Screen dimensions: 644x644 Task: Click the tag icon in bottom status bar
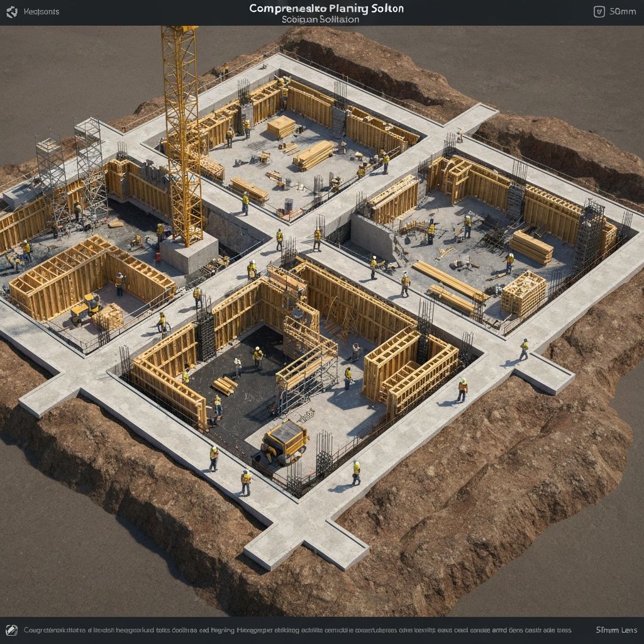point(11,630)
